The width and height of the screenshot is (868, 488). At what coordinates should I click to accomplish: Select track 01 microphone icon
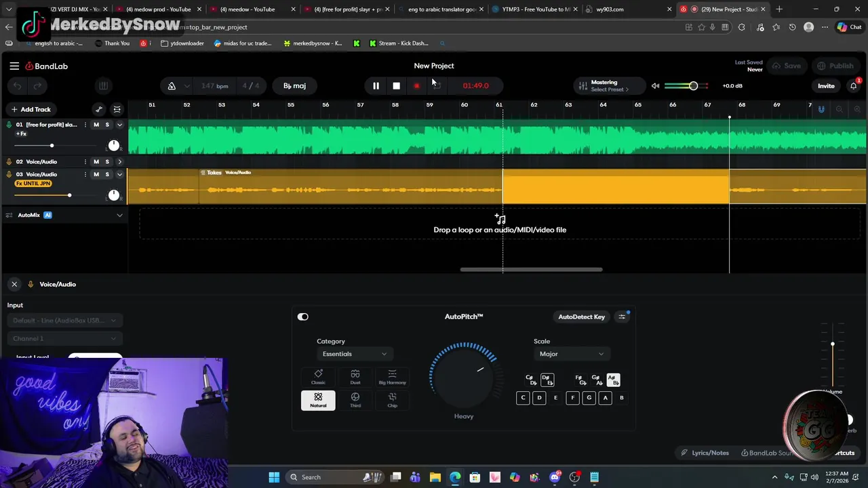(9, 125)
